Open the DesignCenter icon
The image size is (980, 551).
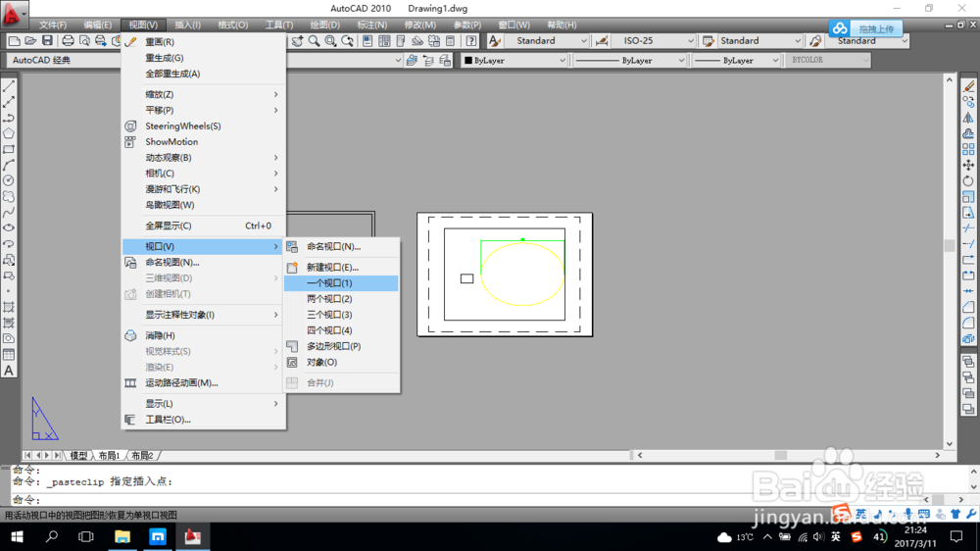coord(384,40)
